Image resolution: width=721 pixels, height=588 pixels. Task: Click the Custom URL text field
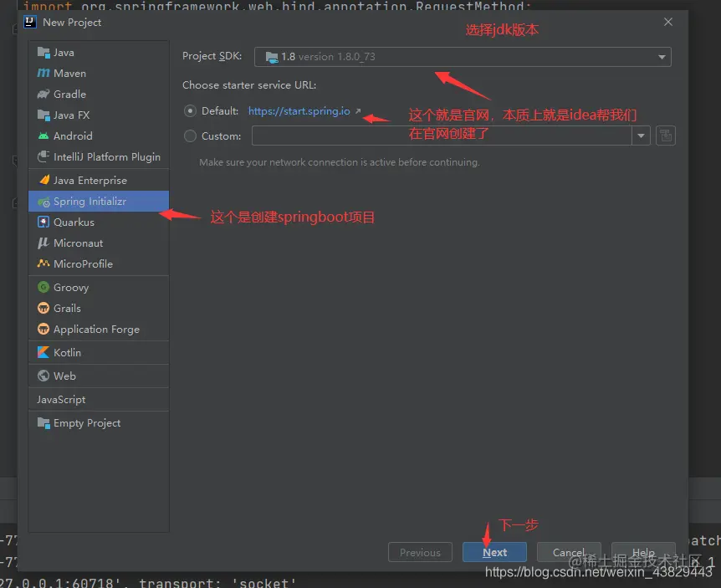[442, 135]
